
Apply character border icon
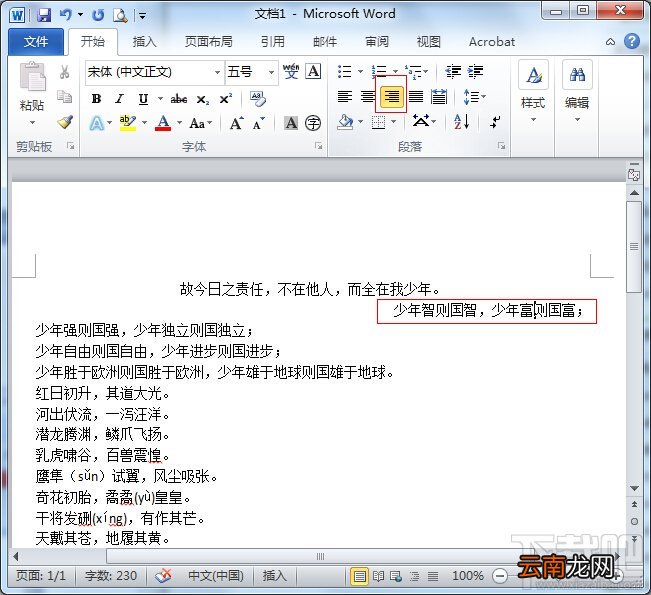click(313, 71)
